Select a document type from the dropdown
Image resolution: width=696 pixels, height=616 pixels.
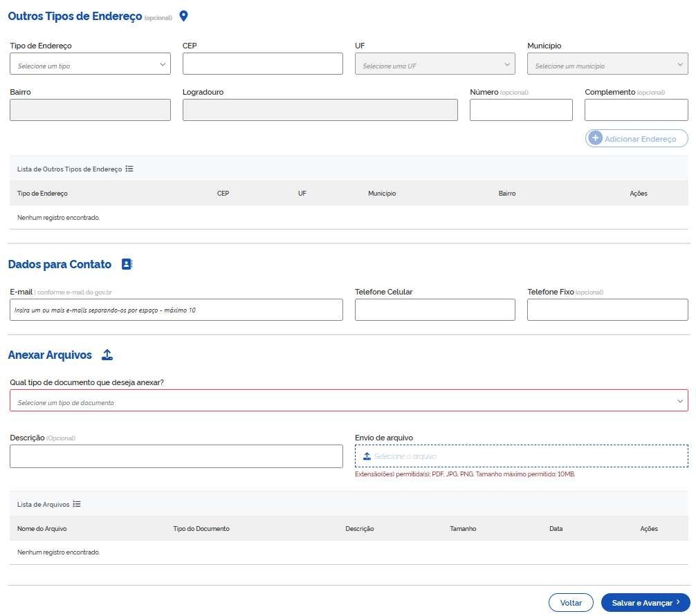point(349,401)
